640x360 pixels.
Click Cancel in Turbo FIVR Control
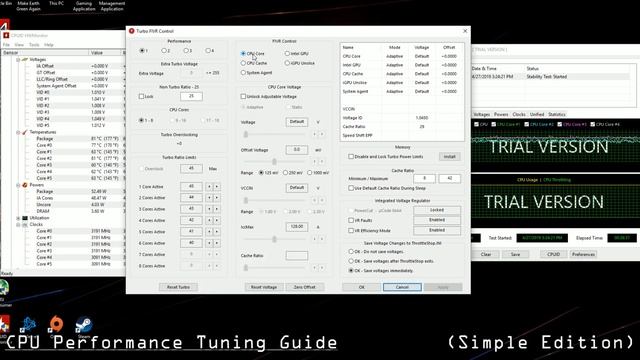pyautogui.click(x=402, y=287)
